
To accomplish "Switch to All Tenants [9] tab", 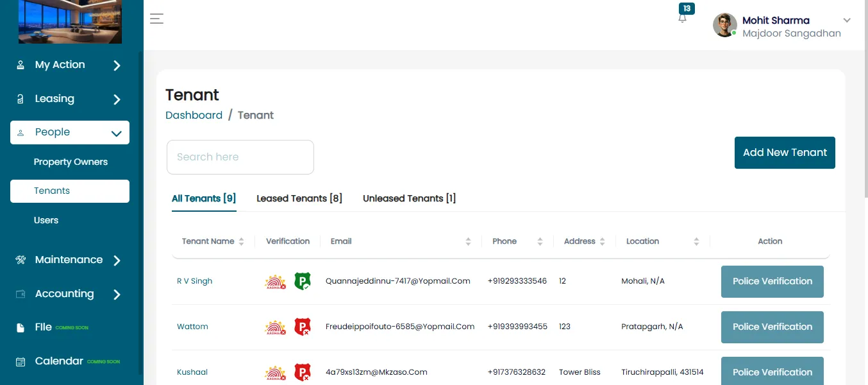I will click(x=204, y=198).
